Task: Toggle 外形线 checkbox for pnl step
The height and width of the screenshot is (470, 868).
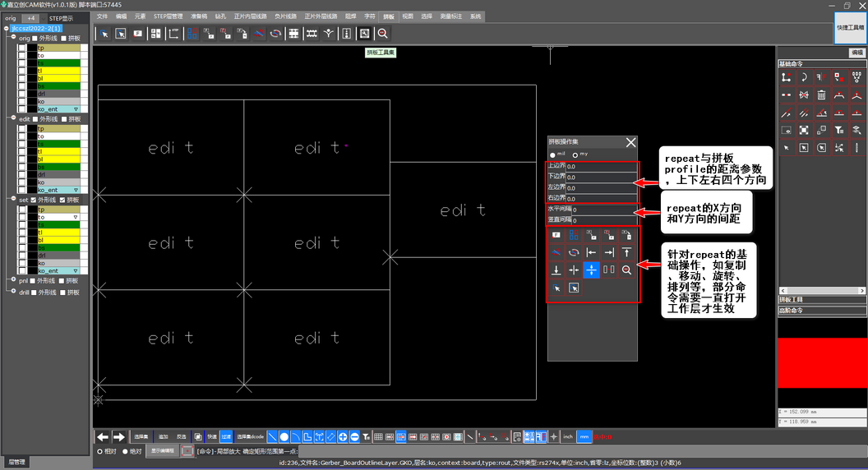Action: [x=33, y=281]
